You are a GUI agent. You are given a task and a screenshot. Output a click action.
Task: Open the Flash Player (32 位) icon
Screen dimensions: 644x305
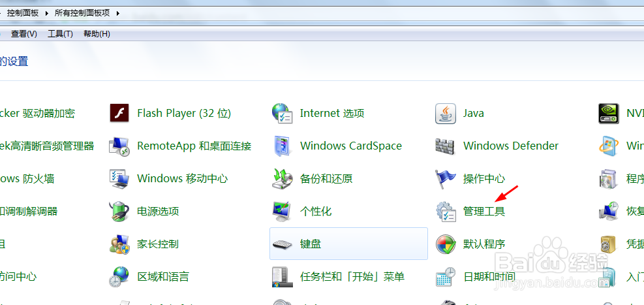point(119,113)
